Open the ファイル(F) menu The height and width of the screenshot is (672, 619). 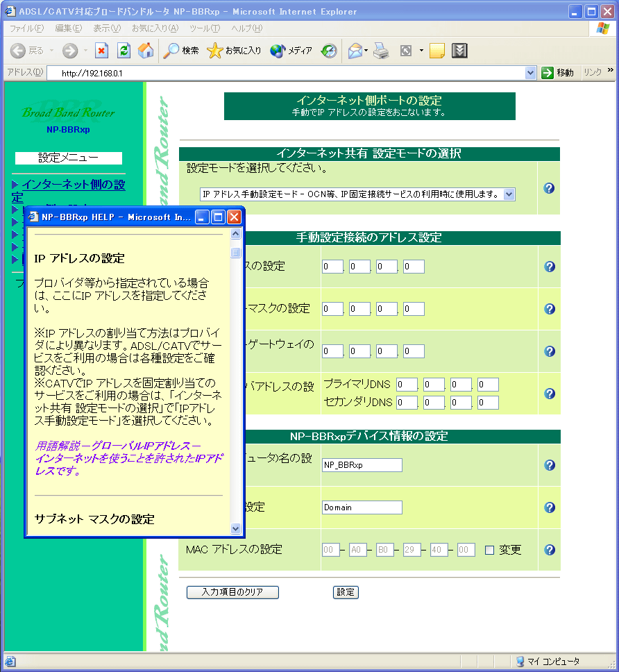(x=26, y=28)
